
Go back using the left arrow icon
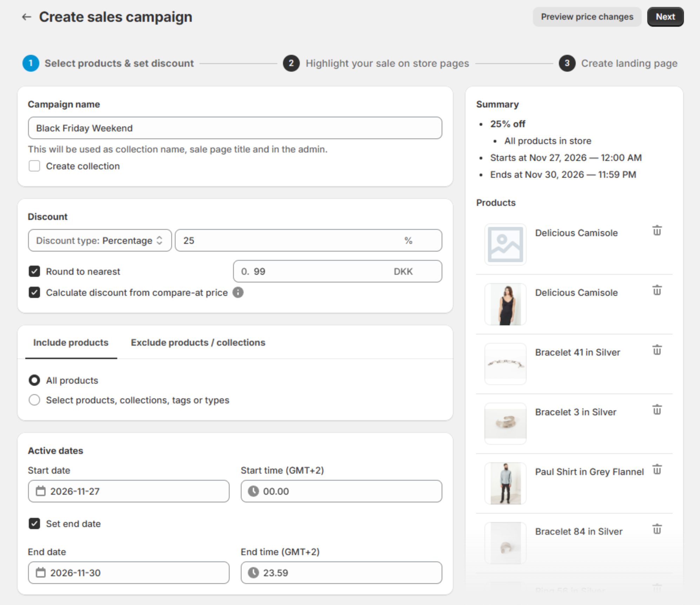(27, 17)
